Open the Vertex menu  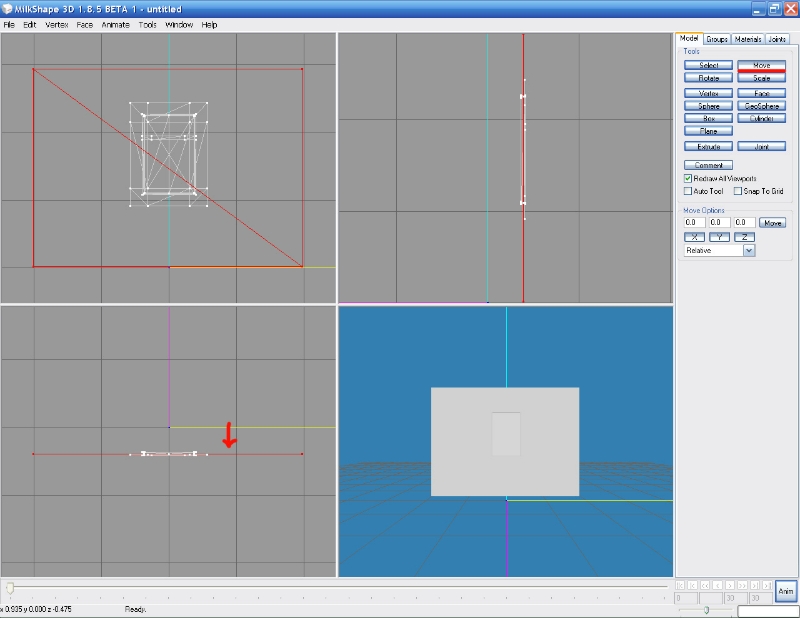tap(57, 24)
